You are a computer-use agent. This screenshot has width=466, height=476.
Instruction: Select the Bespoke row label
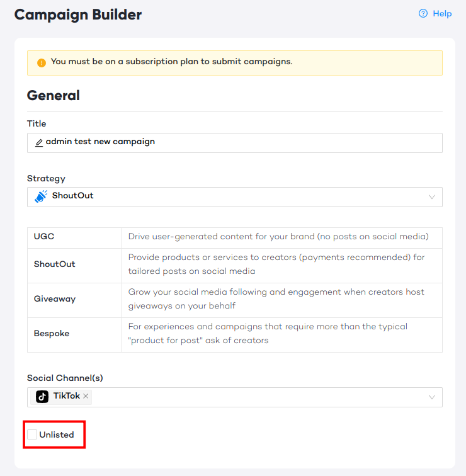coord(52,333)
